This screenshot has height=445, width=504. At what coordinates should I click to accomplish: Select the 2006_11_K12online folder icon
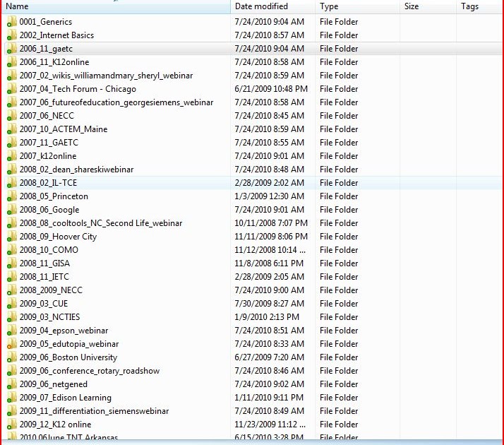pos(12,62)
